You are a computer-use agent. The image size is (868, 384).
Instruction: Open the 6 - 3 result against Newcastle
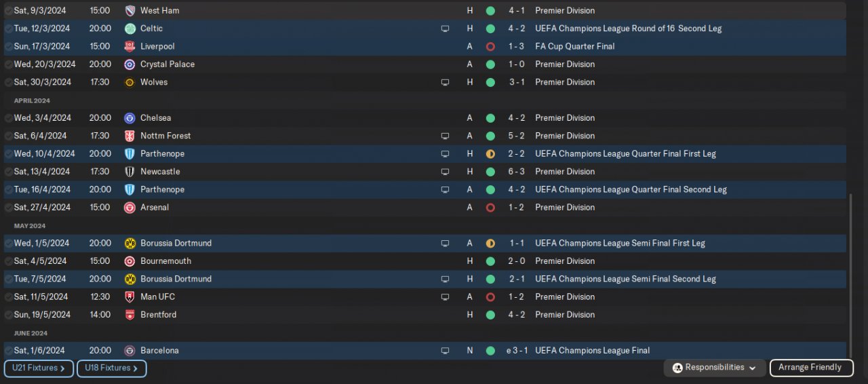coord(516,172)
